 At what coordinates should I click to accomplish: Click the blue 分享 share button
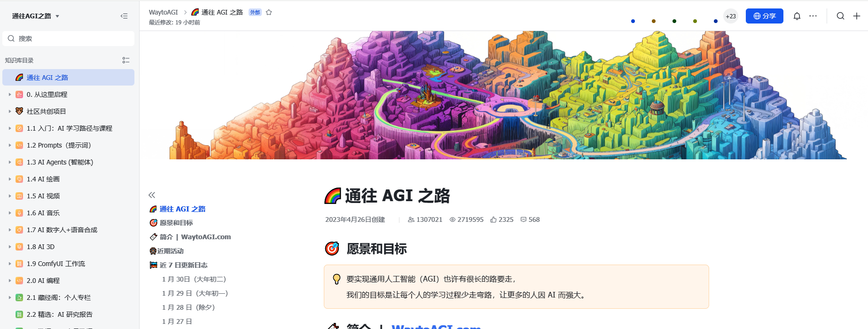(x=765, y=16)
